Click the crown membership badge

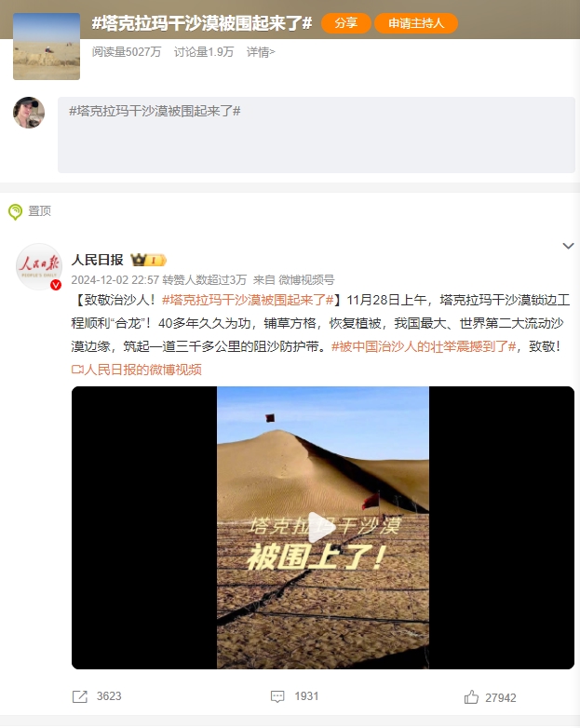click(148, 260)
